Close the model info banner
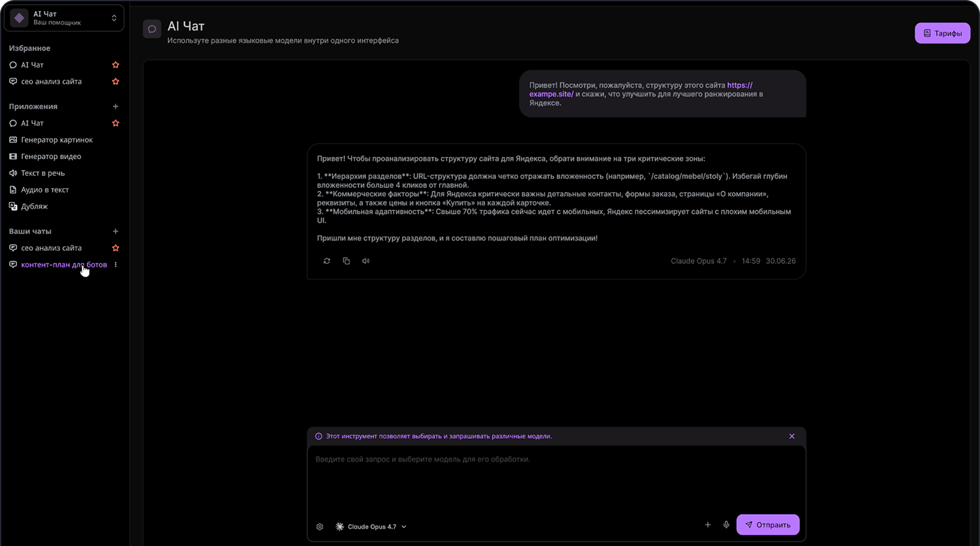Viewport: 980px width, 546px height. pos(792,436)
